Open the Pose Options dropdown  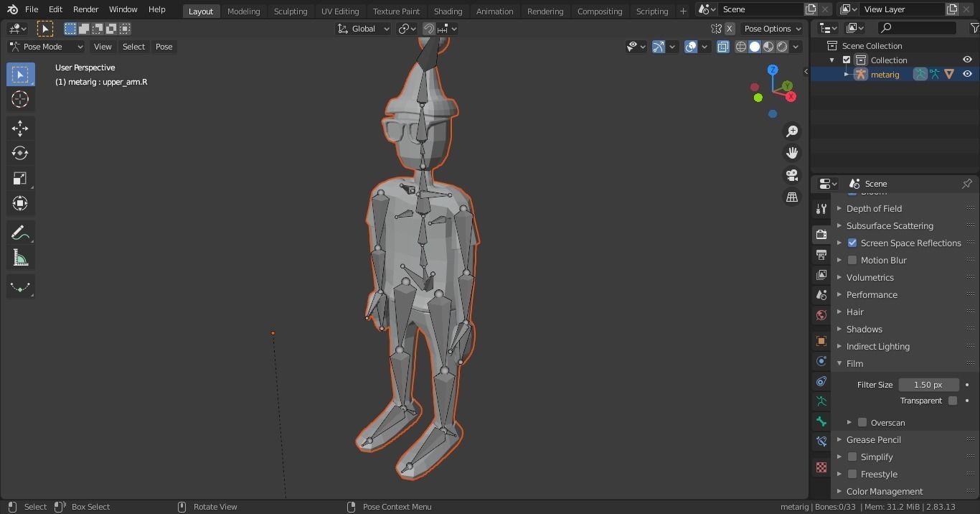pyautogui.click(x=772, y=29)
